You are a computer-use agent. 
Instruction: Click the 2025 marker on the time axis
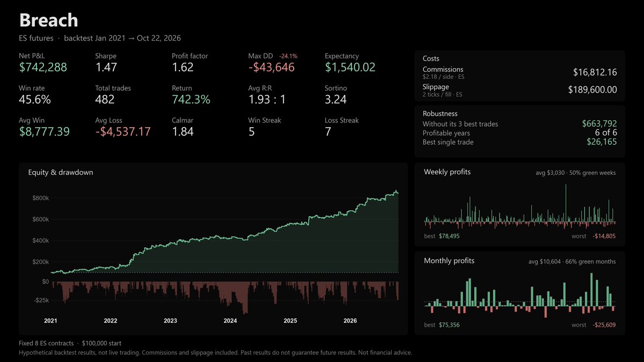tap(290, 321)
